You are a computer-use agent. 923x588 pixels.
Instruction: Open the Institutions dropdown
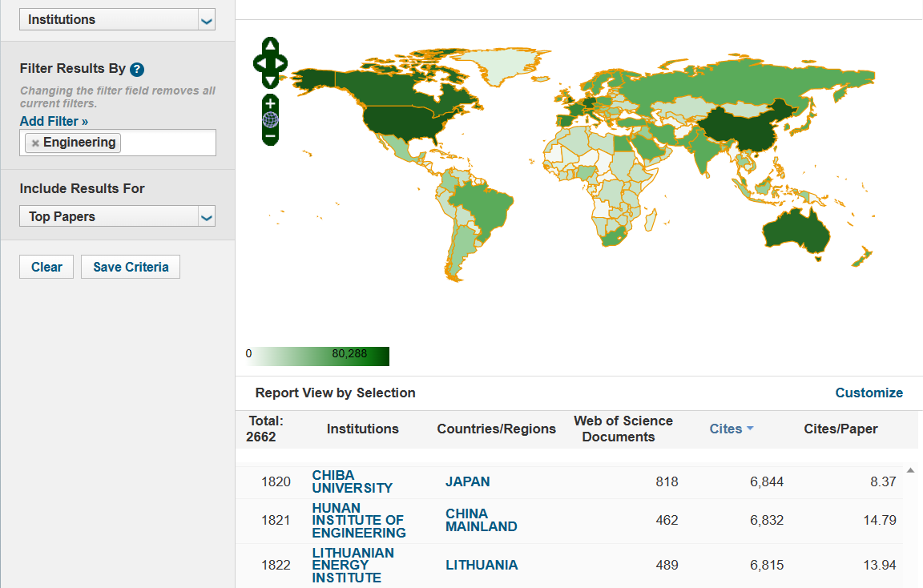pyautogui.click(x=117, y=19)
